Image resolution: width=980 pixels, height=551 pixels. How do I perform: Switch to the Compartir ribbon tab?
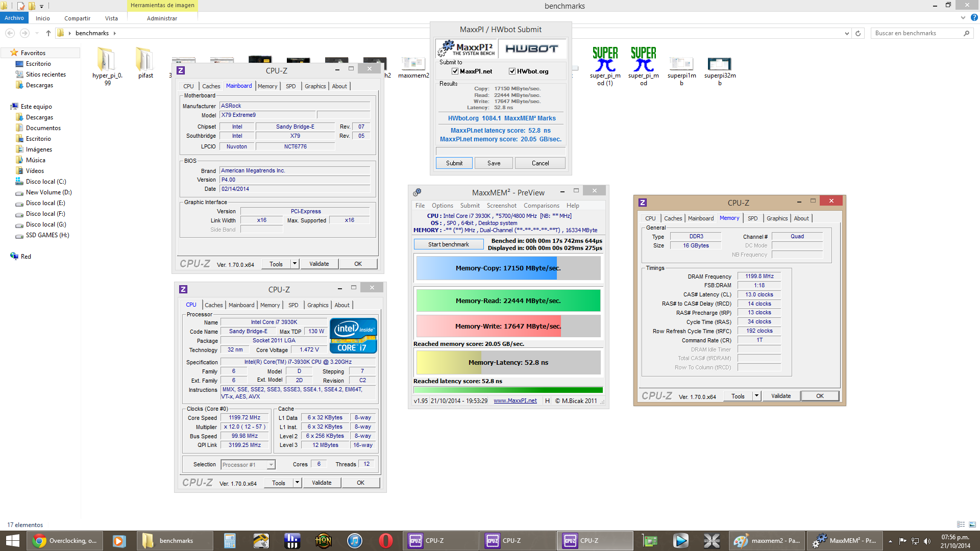coord(77,18)
